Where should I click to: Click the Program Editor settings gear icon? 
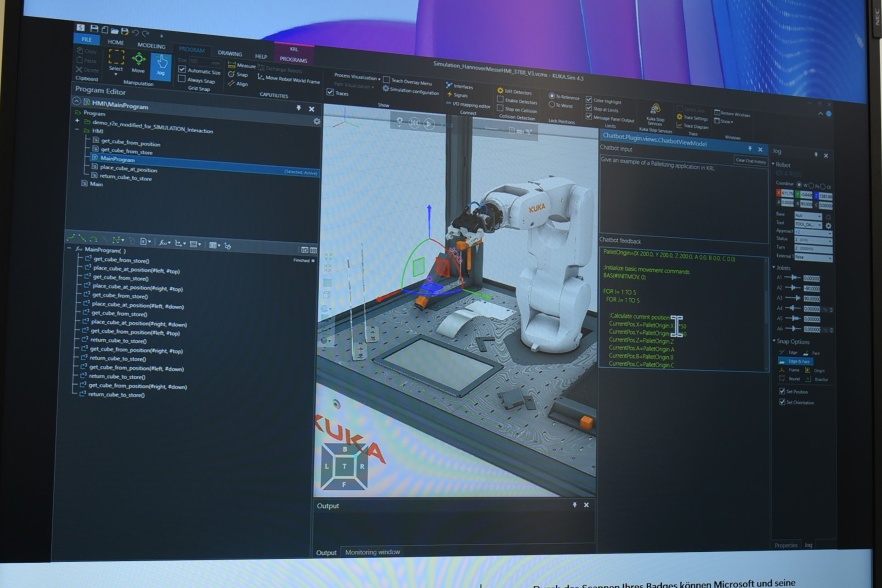pyautogui.click(x=317, y=121)
